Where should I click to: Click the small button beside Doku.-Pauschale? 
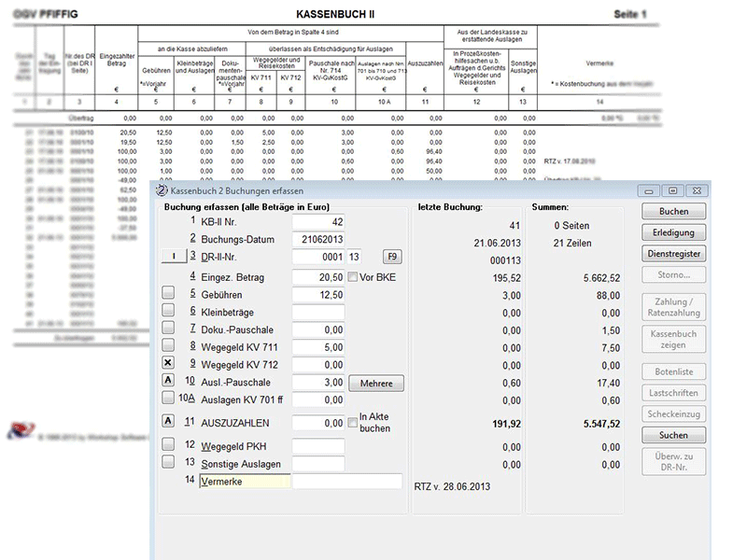(x=169, y=328)
